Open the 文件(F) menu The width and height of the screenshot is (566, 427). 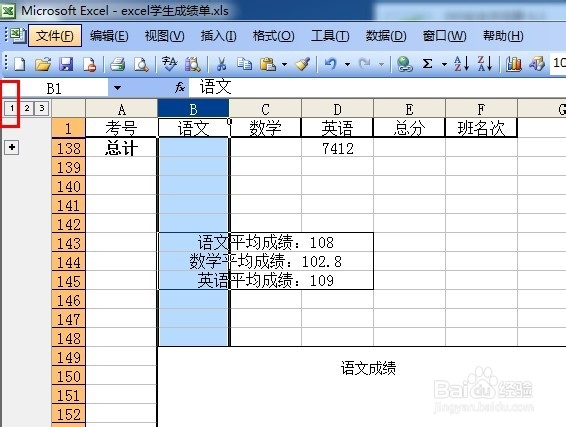pos(55,36)
